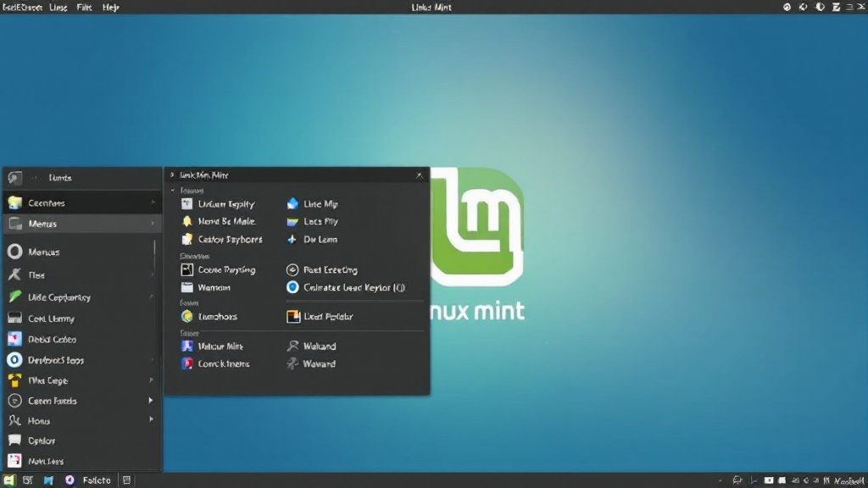
Task: Click the half-filled circle icon in top panel
Action: point(820,7)
